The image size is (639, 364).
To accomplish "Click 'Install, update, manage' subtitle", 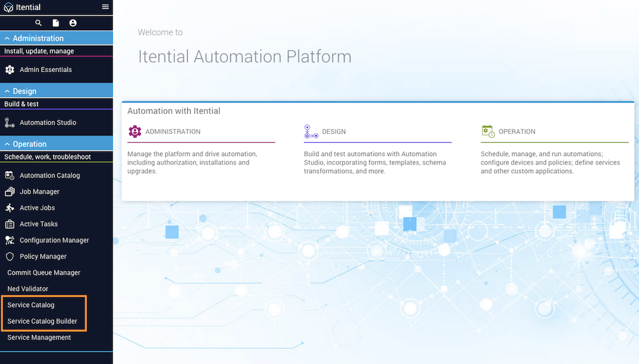I will point(39,51).
